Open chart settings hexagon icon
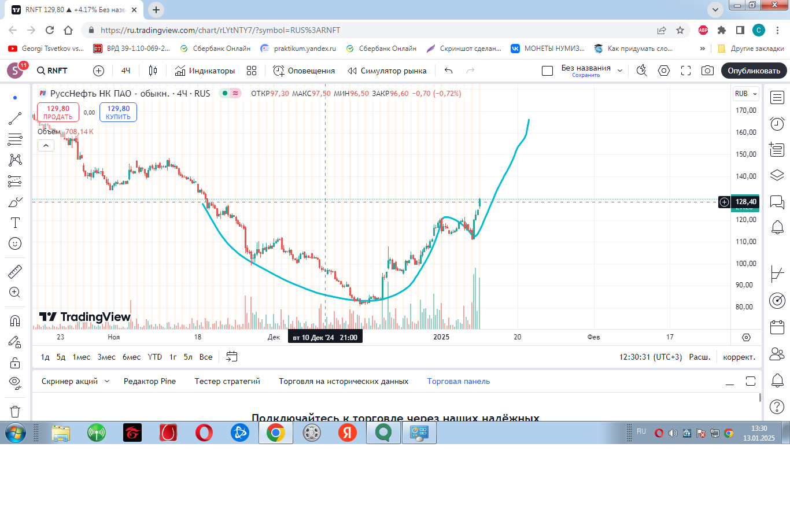Screen dimensions: 790x532 (x=664, y=71)
